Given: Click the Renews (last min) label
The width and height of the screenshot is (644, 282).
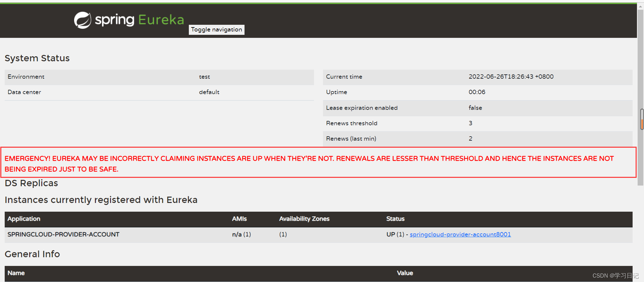Looking at the screenshot, I should pyautogui.click(x=351, y=139).
